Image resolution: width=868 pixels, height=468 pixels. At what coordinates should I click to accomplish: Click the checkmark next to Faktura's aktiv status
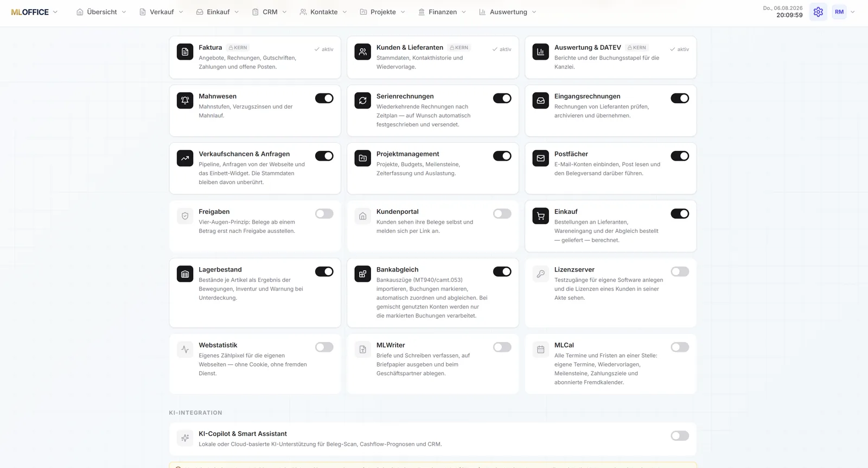317,49
